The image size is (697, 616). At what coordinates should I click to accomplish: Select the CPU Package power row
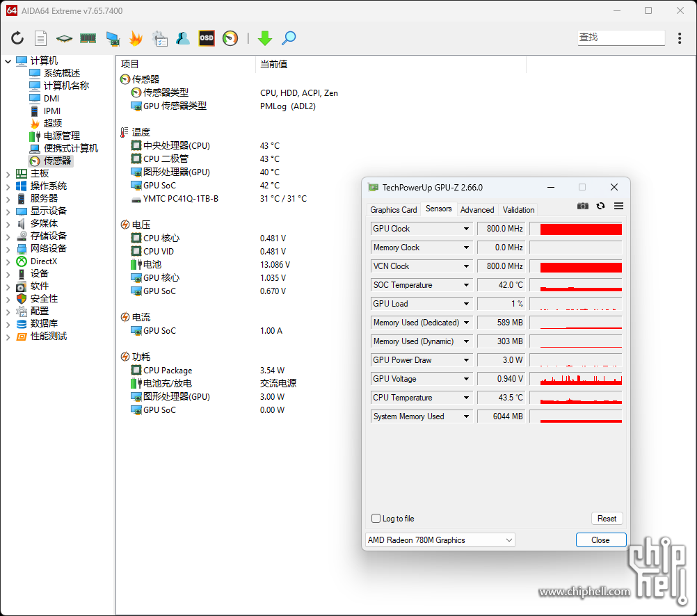(168, 370)
